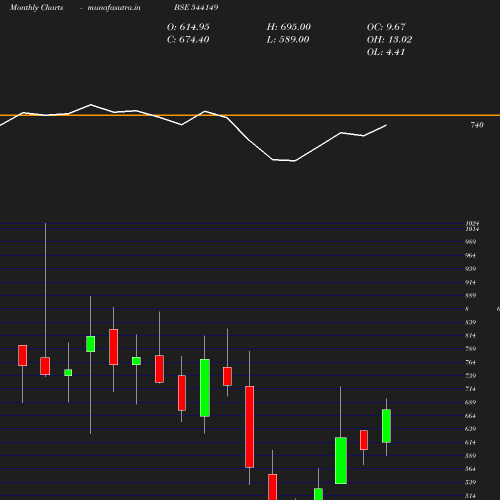Click the "939" price axis label
The width and height of the screenshot is (500, 500).
click(470, 269)
